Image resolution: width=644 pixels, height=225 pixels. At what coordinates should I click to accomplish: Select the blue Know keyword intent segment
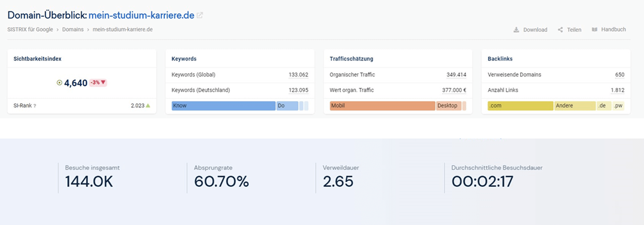coord(223,106)
